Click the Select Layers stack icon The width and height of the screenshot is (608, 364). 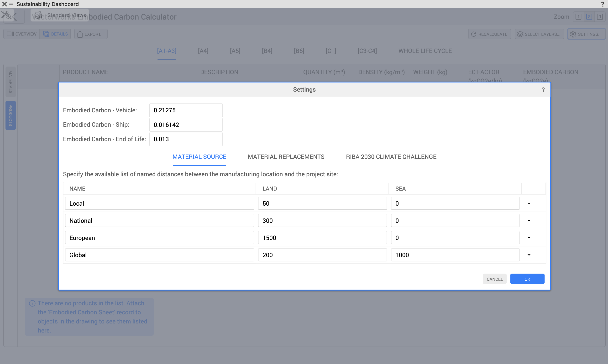(x=520, y=34)
